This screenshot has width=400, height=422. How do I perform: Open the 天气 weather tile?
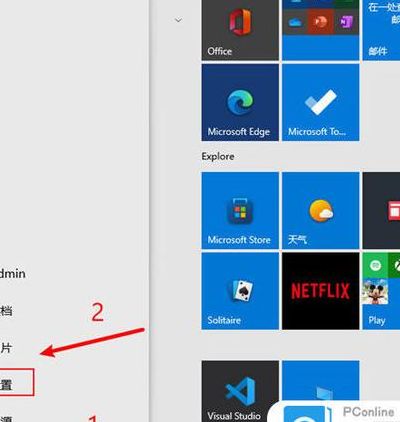coord(321,210)
